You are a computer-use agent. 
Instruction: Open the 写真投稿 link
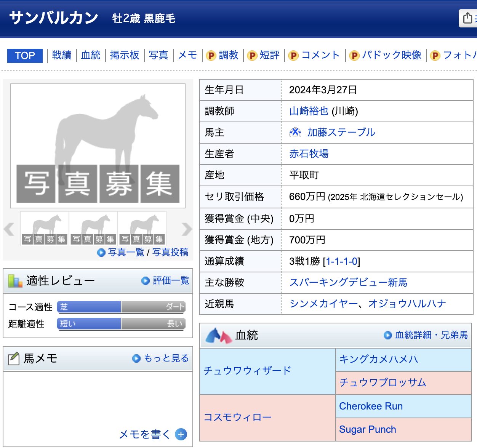170,253
